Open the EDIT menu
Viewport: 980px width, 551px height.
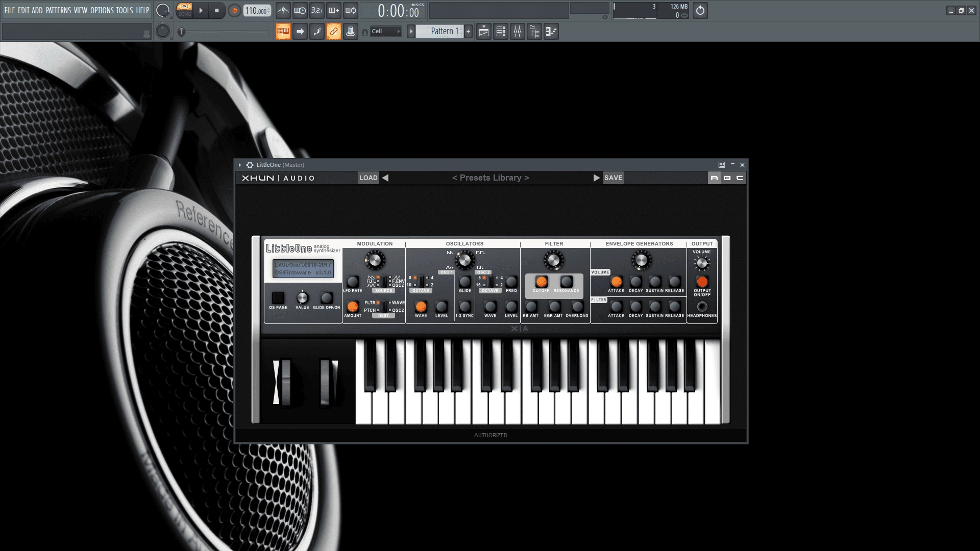click(23, 10)
